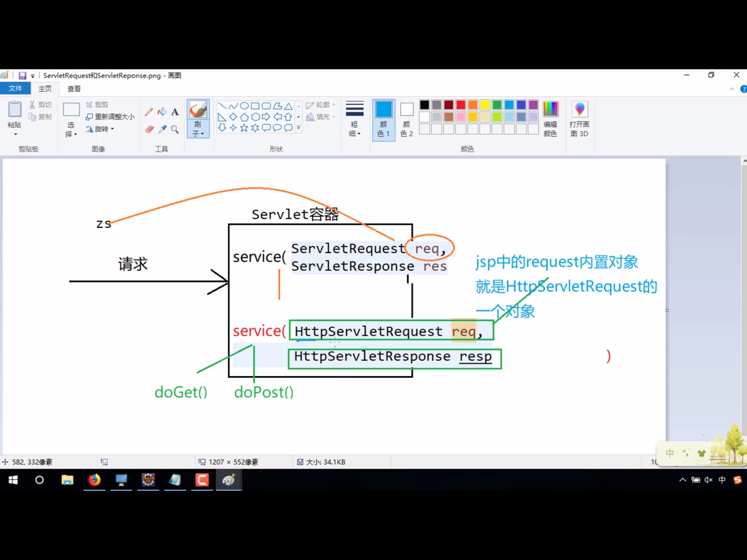Click the Edit colors button

(550, 119)
